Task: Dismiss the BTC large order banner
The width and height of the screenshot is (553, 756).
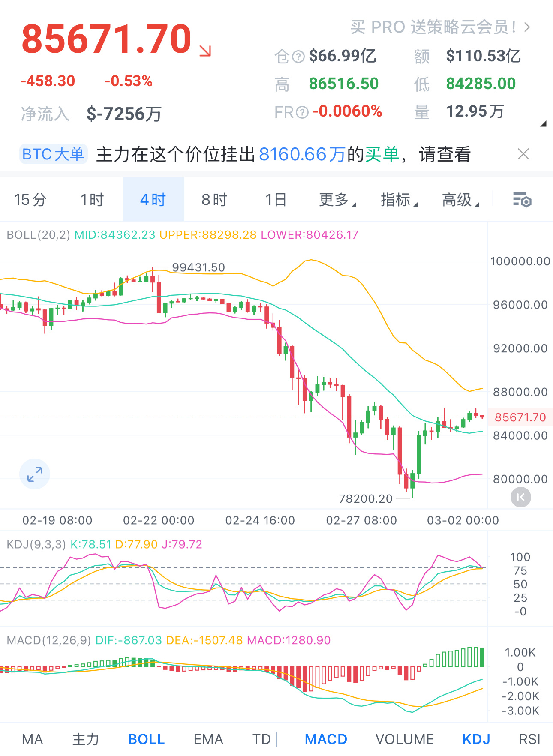Action: pyautogui.click(x=523, y=154)
